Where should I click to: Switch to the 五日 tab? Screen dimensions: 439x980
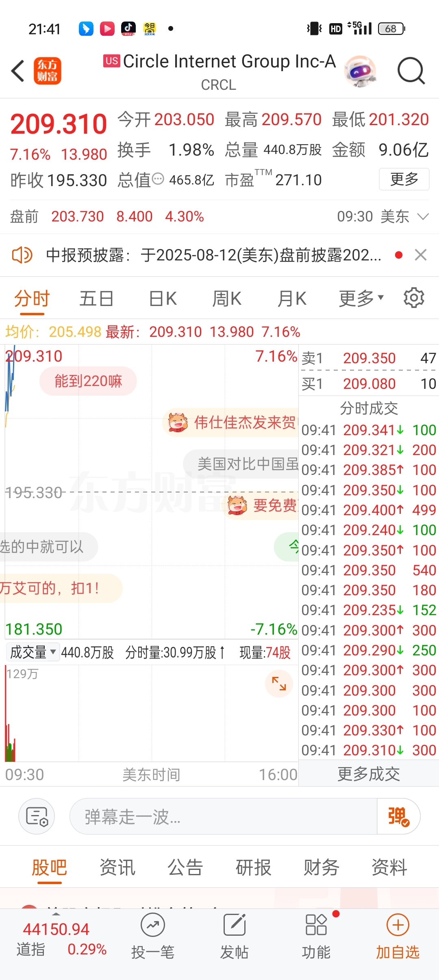(x=96, y=299)
